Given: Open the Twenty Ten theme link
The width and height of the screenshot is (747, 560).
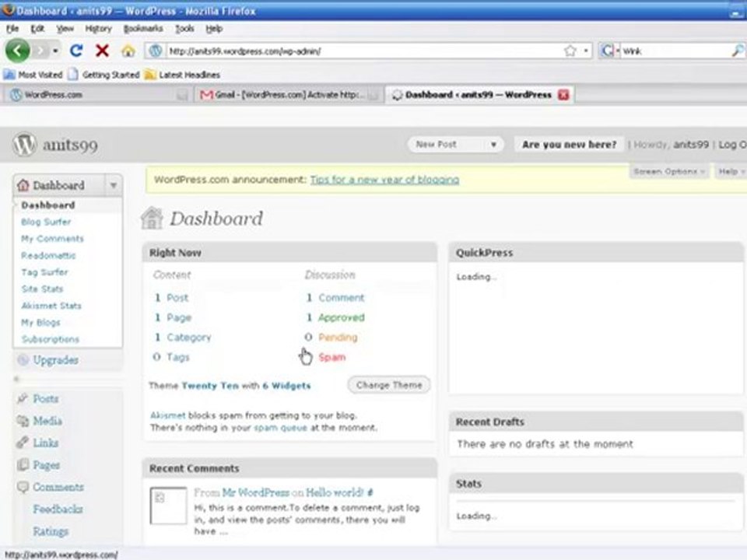Looking at the screenshot, I should coord(210,386).
